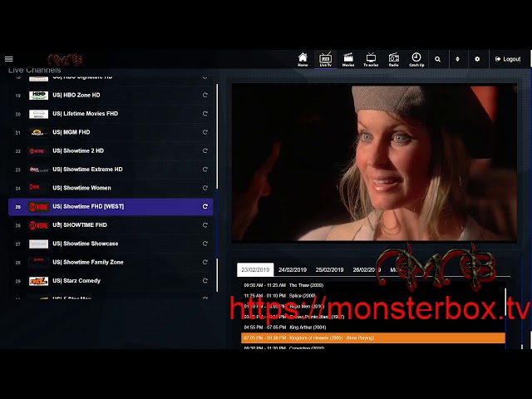Screen dimensions: 532x399
Task: Switch to 25/02/2019 schedule tab
Action: (x=329, y=269)
